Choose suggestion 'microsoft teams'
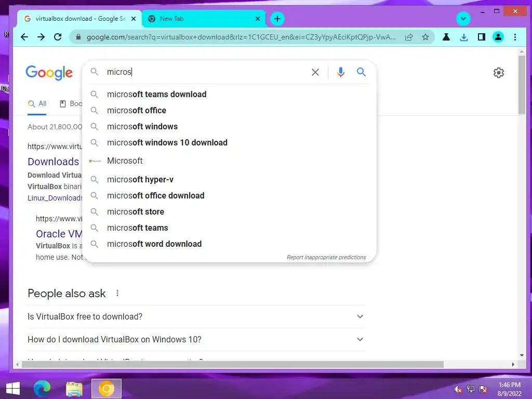Screen dimensions: 532x399 (229, 228)
